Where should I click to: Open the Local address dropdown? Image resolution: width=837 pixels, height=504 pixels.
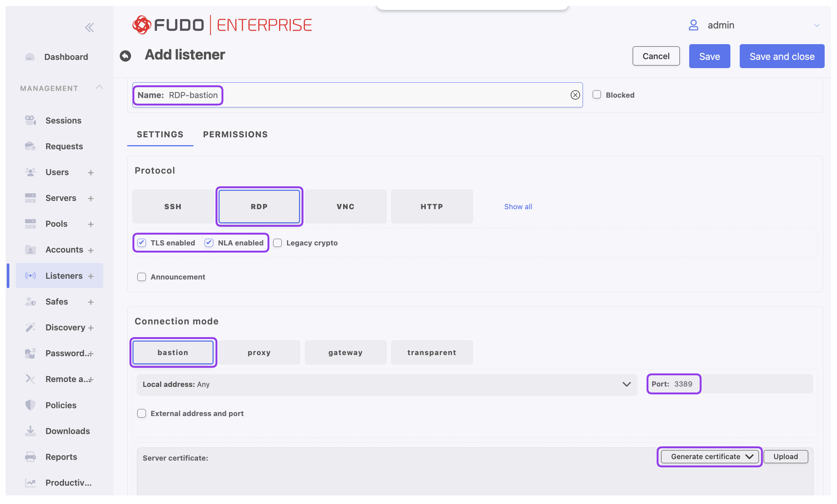point(387,384)
